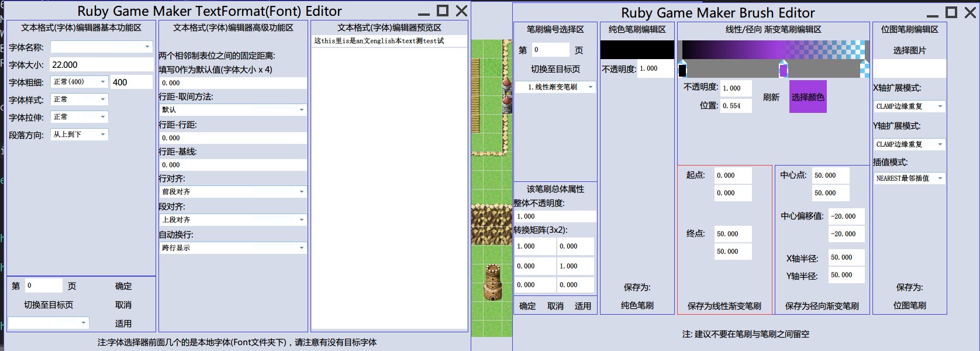Click 保存为径向渐变笔刷 button
980x351 pixels.
pos(822,306)
